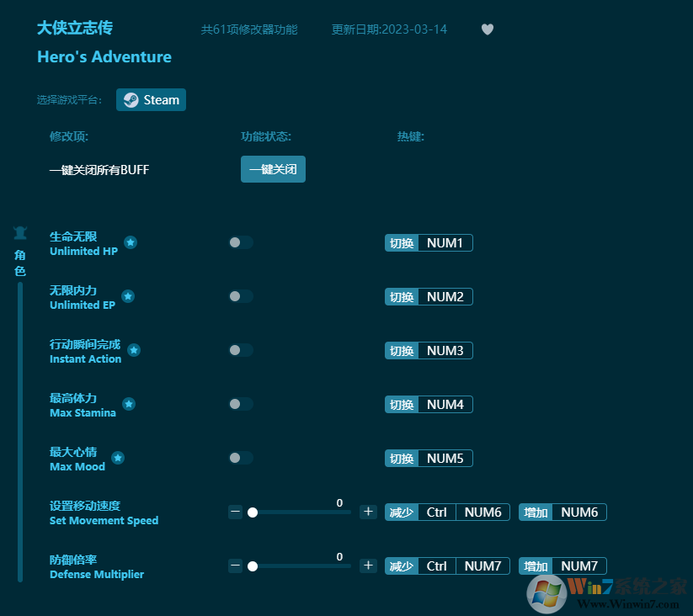Image resolution: width=693 pixels, height=616 pixels.
Task: Click the star icon beside Max Stamina
Action: pos(127,405)
